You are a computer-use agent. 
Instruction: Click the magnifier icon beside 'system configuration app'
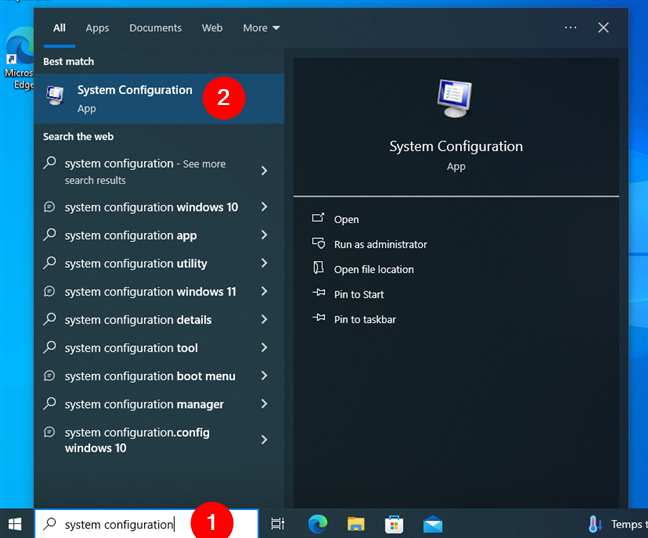pos(50,234)
